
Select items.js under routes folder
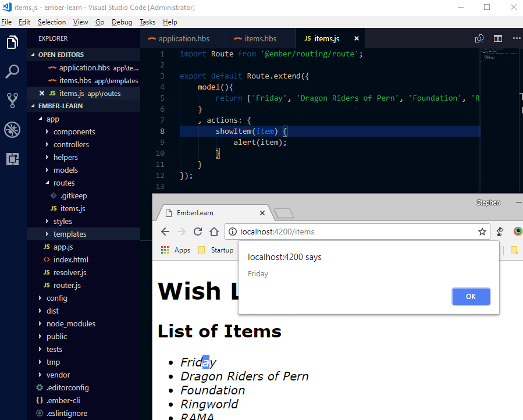(x=73, y=208)
